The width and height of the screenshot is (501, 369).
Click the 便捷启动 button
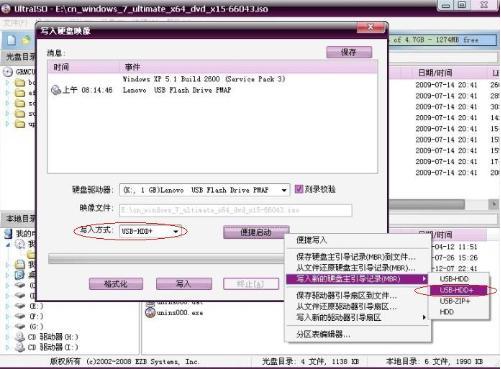pos(256,232)
